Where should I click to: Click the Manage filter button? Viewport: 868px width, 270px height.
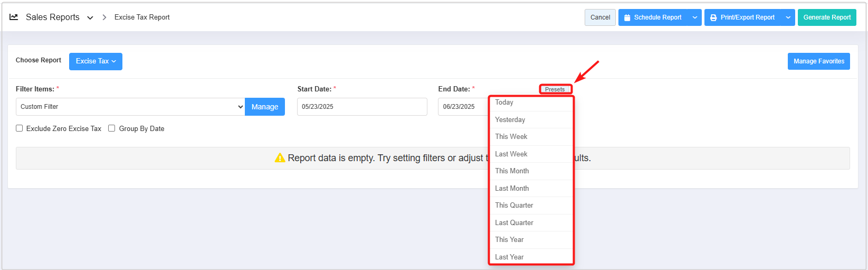(x=265, y=107)
